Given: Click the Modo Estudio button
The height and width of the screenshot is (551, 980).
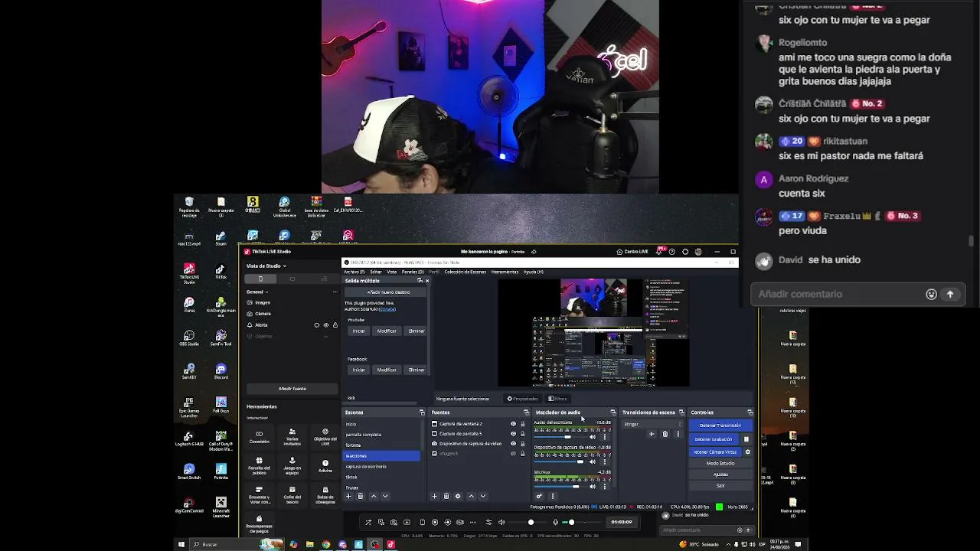Looking at the screenshot, I should (x=720, y=463).
